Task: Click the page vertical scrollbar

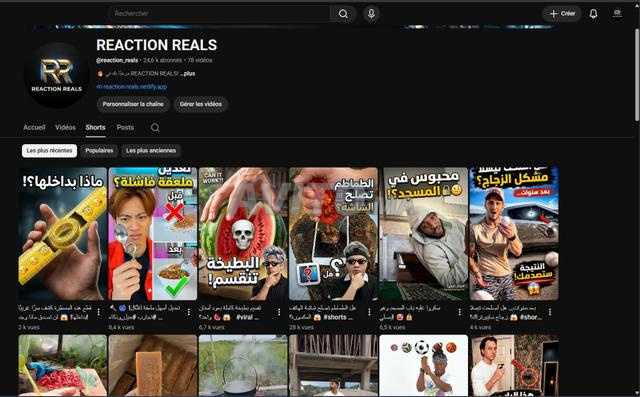Action: 637,75
